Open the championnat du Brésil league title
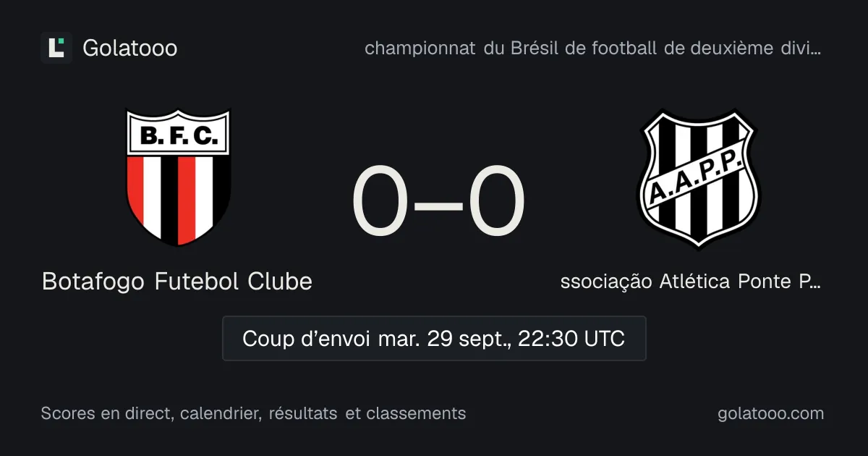Image resolution: width=868 pixels, height=456 pixels. coord(592,48)
